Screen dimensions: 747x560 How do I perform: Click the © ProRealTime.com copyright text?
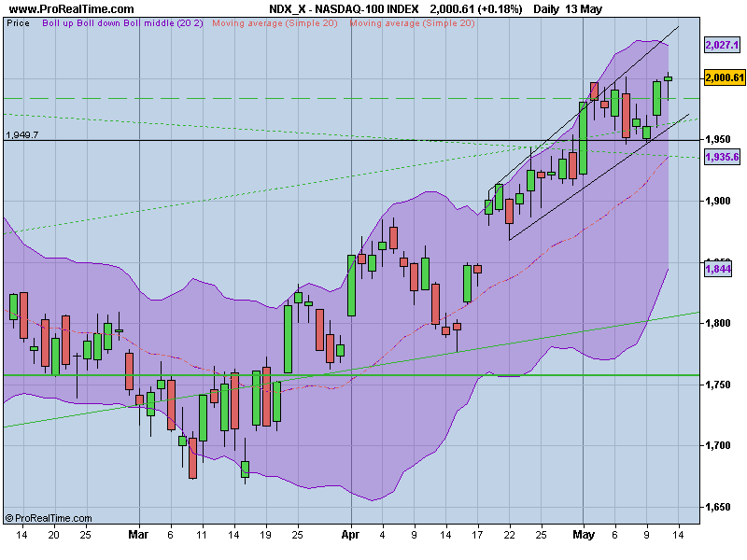(49, 518)
